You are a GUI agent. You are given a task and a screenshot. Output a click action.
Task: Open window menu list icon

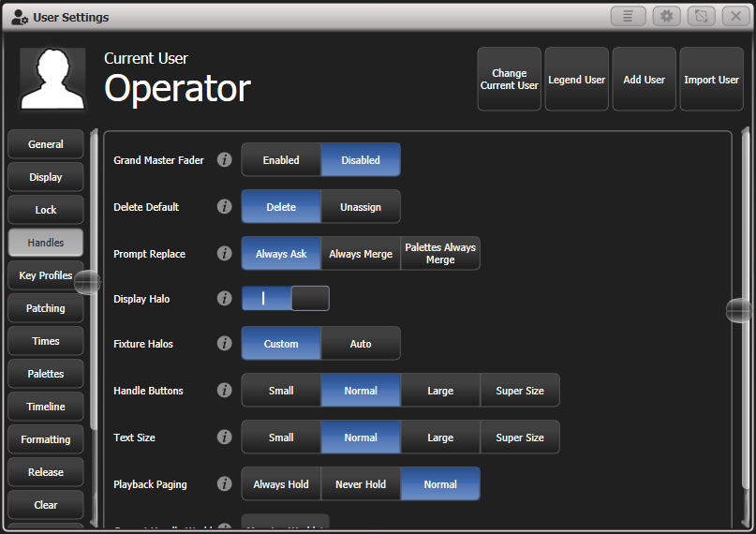[x=628, y=16]
